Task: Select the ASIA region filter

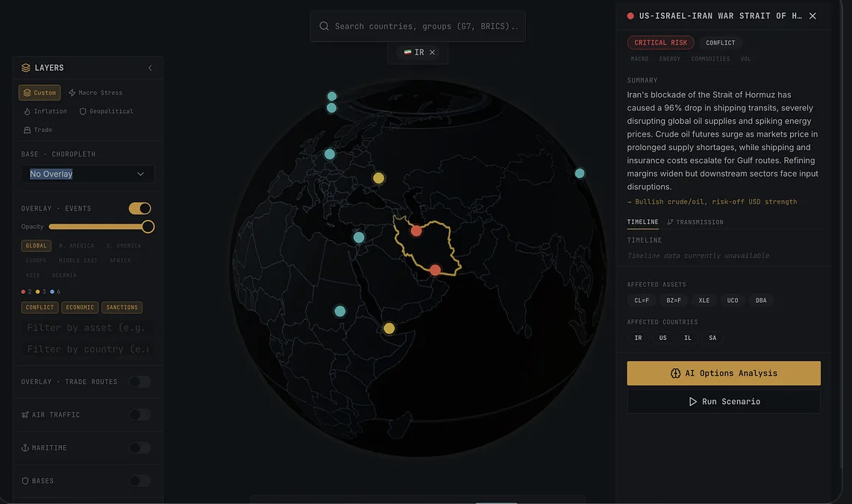Action: coord(33,275)
